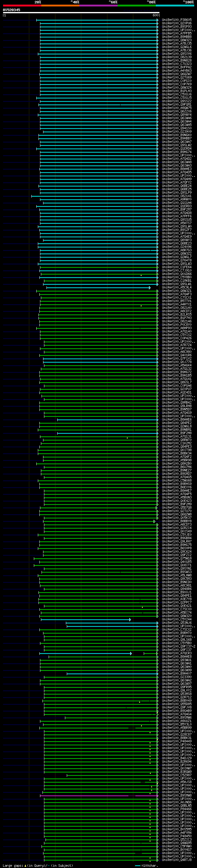Click the purple alignment bar for B9SMW8
197x868 pixels.
[x=99, y=796]
